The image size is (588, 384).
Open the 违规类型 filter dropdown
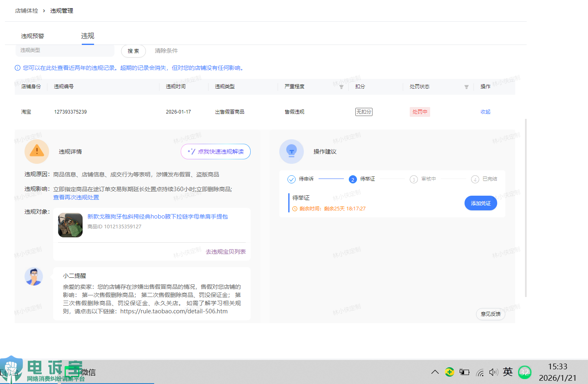(65, 50)
